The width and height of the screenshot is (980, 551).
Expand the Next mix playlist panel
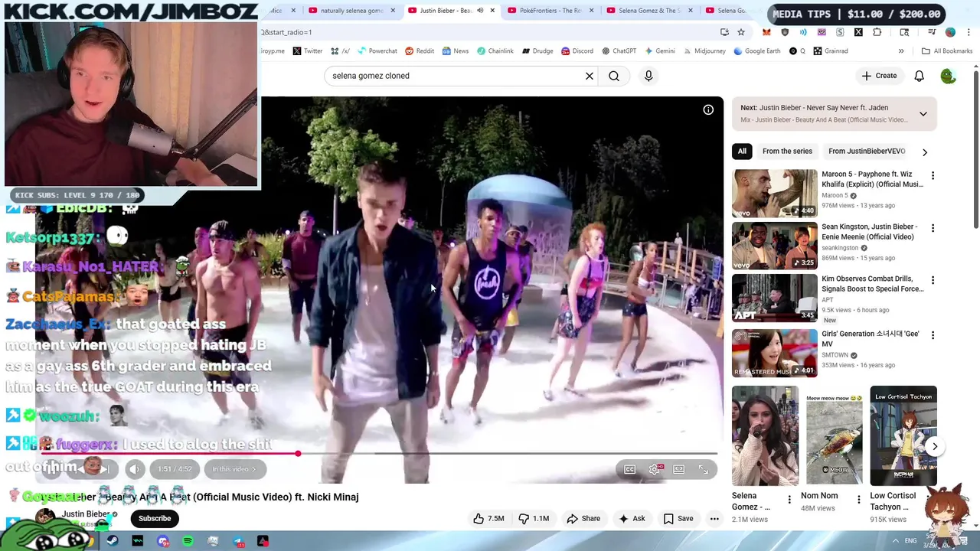point(923,114)
